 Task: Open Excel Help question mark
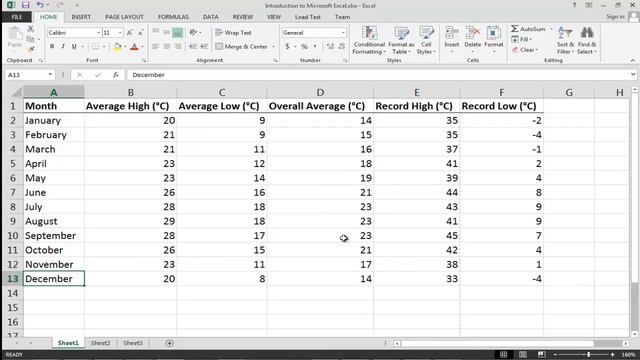pyautogui.click(x=574, y=5)
